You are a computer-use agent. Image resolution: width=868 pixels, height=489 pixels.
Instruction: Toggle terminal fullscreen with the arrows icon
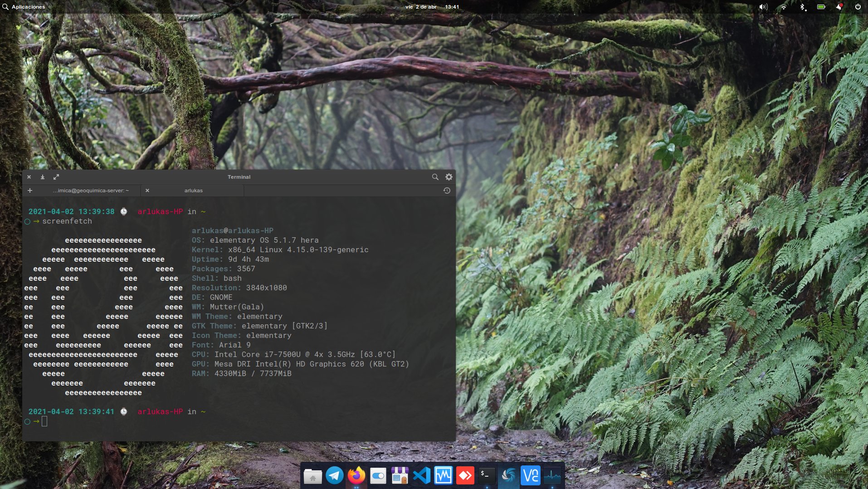tap(56, 177)
